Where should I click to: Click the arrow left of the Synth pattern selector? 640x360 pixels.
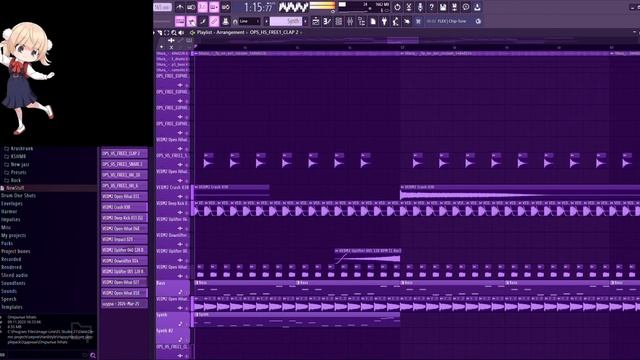click(x=267, y=21)
